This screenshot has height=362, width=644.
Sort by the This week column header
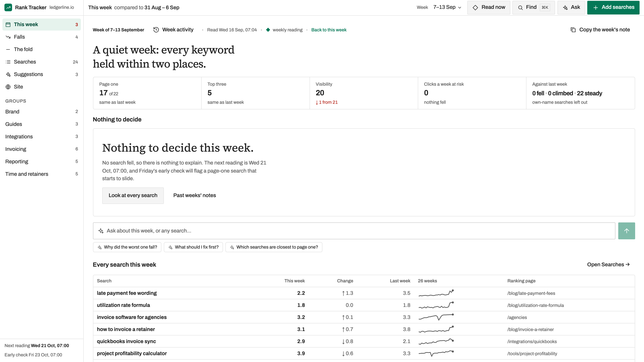click(294, 281)
